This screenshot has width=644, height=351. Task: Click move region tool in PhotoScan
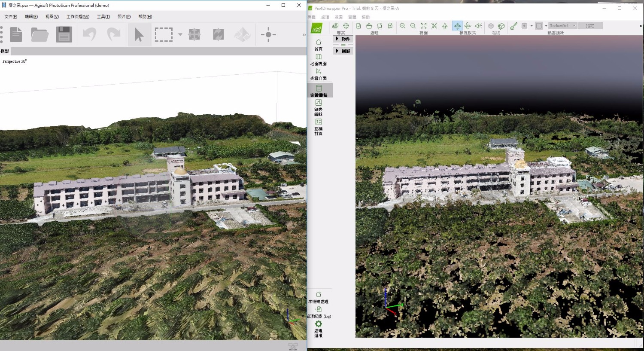[194, 34]
